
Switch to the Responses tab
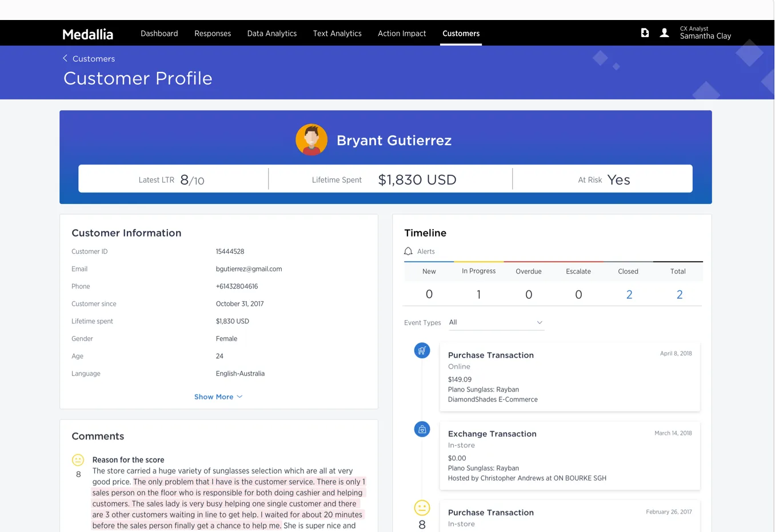pos(213,34)
